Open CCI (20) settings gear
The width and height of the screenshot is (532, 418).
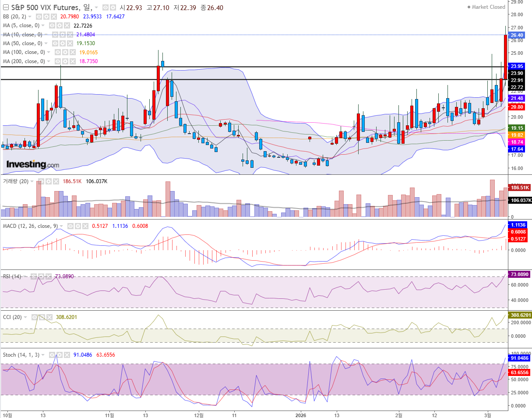(42, 317)
